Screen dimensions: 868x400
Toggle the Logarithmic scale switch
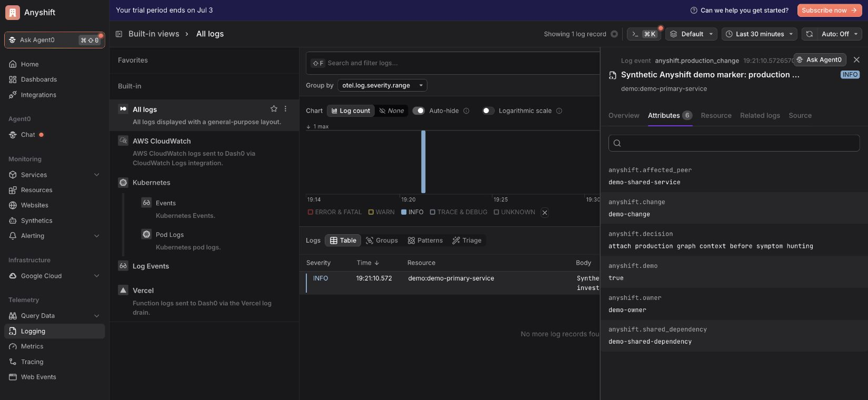click(x=488, y=111)
